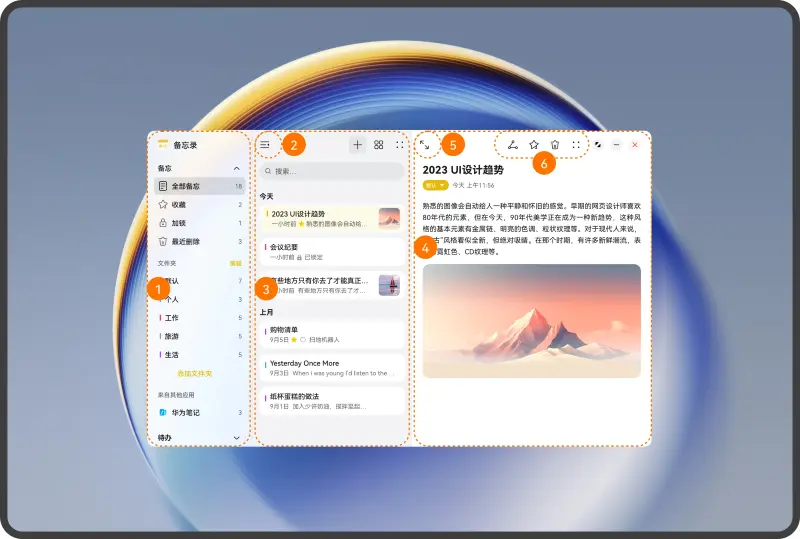Viewport: 800px width, 539px height.
Task: Open the 会议纪要 note
Action: pos(332,252)
